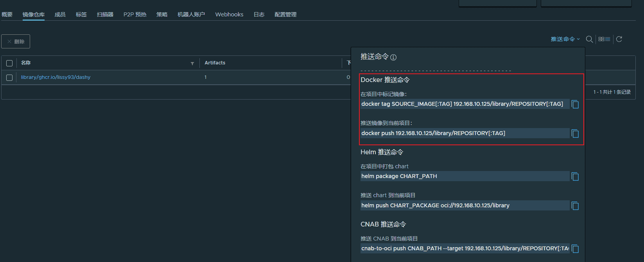Click the 1 - 1 共计 1 条记录 pagination text
The image size is (644, 262).
point(612,92)
